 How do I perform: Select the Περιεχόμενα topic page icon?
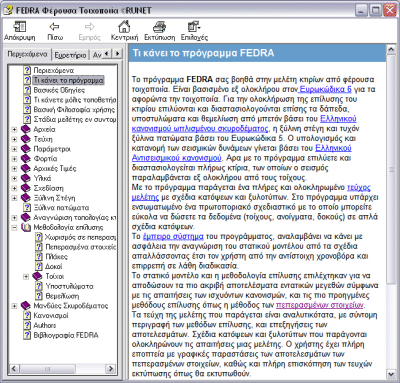(27, 70)
